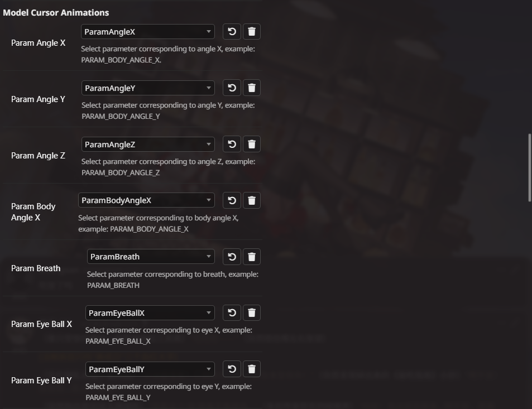This screenshot has width=532, height=409.
Task: Reset the Param Breath parameter
Action: pos(232,257)
